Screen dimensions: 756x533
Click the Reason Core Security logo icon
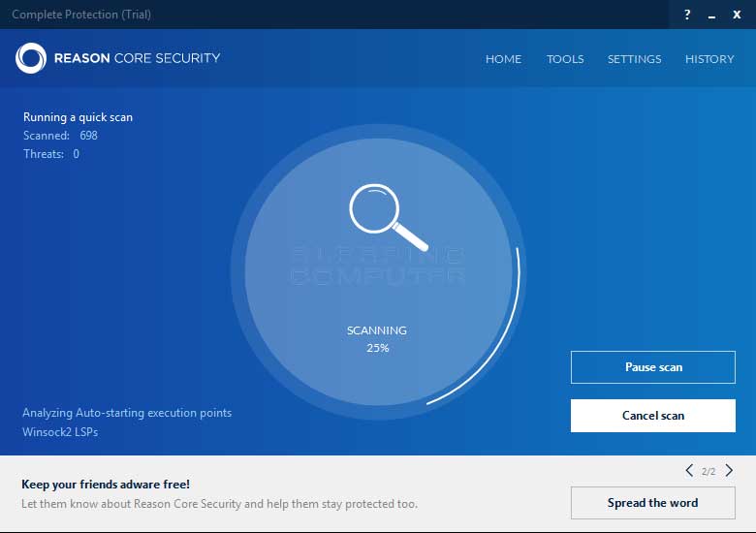click(31, 58)
